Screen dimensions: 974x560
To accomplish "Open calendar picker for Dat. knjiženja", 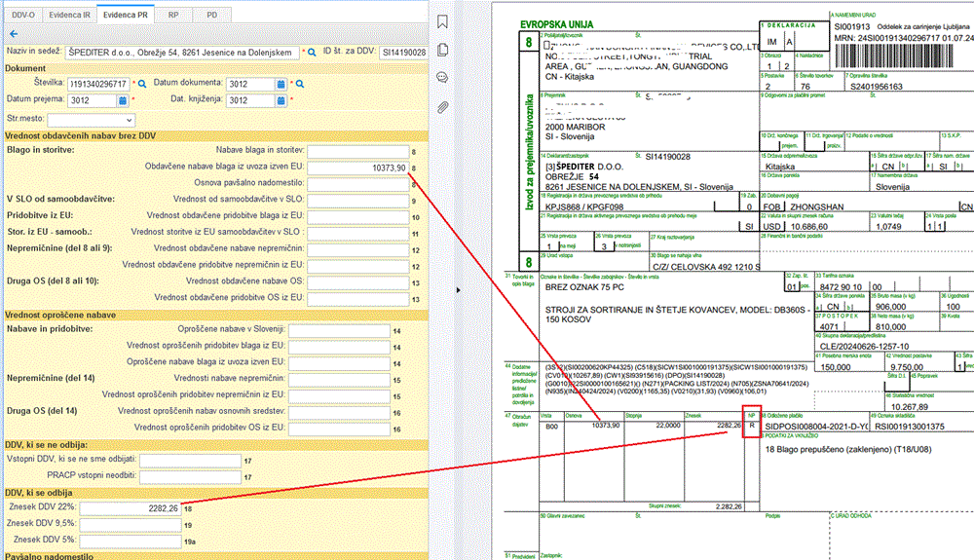I will [281, 100].
